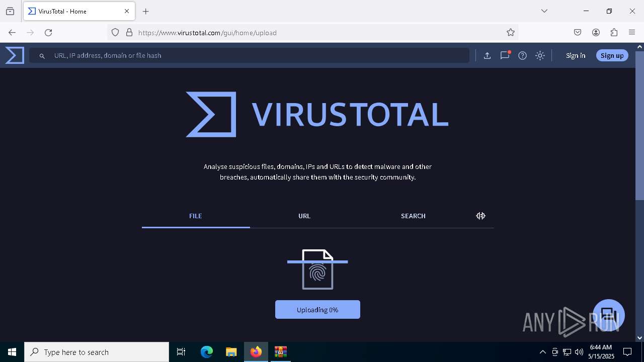
Task: Open WinRAR from the taskbar
Action: [x=280, y=352]
